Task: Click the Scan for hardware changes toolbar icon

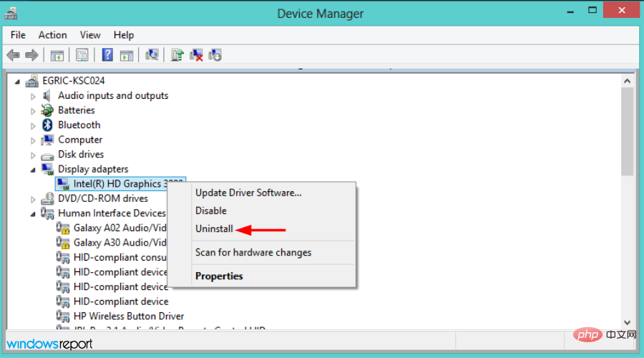Action: tap(152, 54)
